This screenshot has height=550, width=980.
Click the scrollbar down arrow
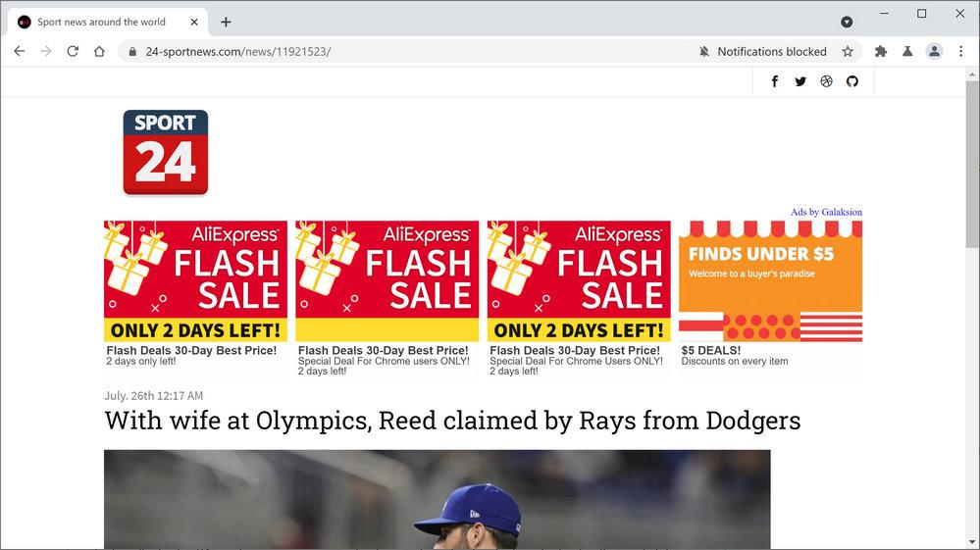(972, 542)
